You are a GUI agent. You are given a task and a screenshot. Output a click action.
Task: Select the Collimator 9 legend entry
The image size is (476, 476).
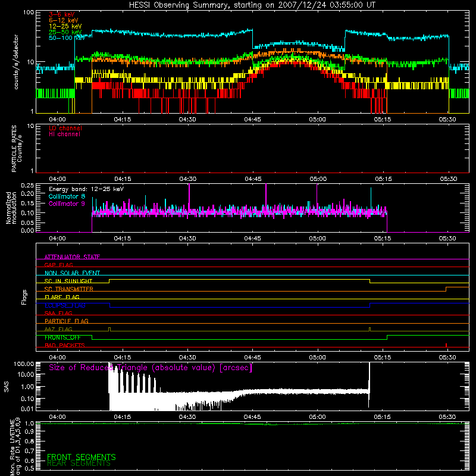coord(67,203)
